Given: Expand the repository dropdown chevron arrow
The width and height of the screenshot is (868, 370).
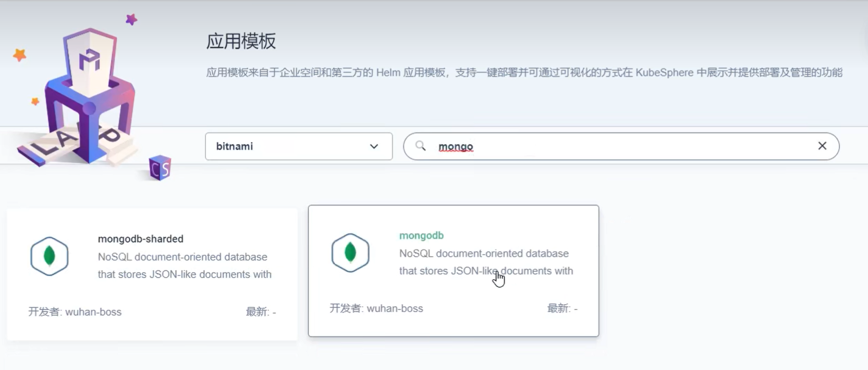Looking at the screenshot, I should [x=374, y=147].
